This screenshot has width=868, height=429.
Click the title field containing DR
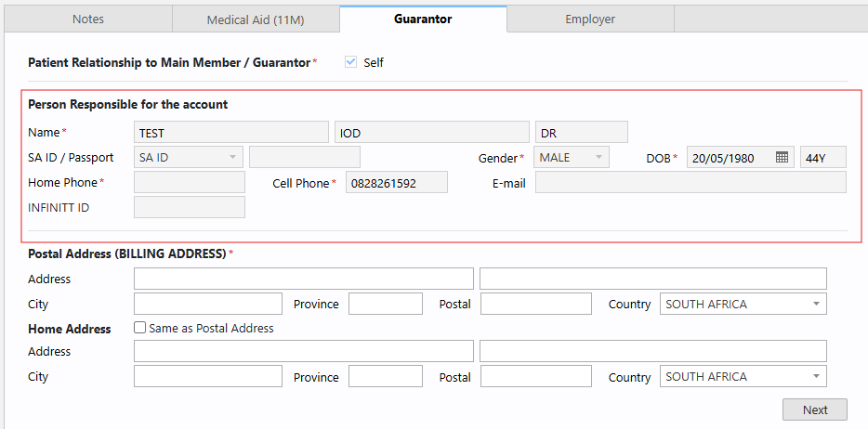[581, 133]
